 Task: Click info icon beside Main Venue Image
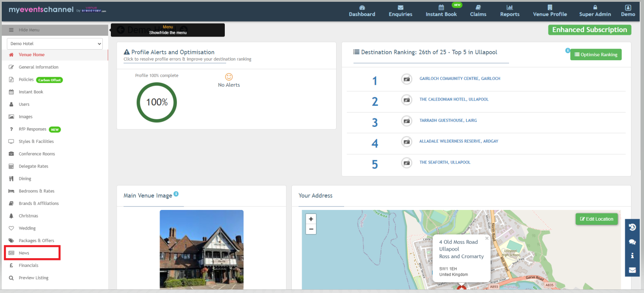(x=176, y=194)
